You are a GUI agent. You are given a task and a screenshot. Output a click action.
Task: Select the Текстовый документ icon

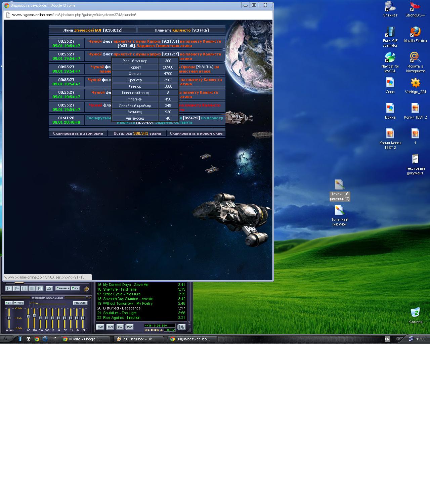click(x=415, y=165)
